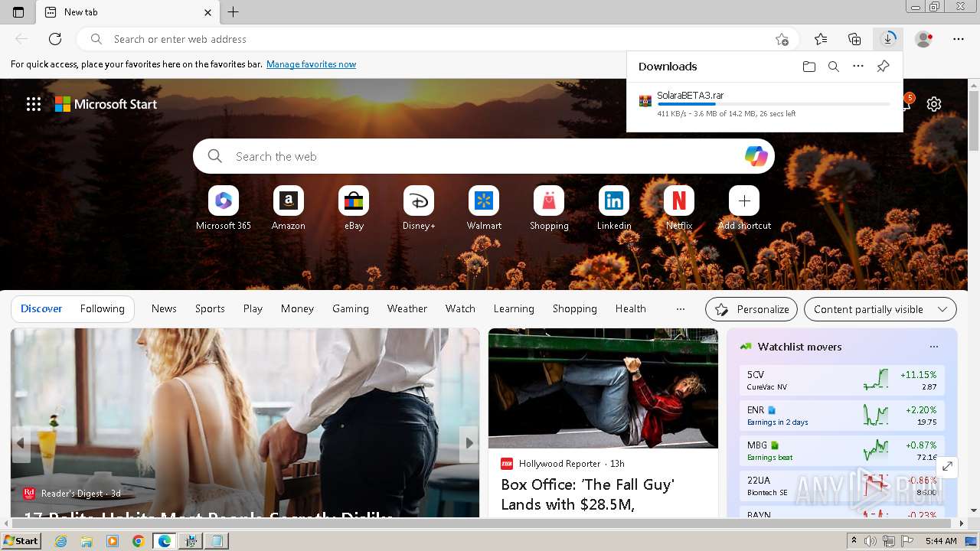The image size is (980, 551).
Task: Open the Collections icon in toolbar
Action: coord(854,39)
